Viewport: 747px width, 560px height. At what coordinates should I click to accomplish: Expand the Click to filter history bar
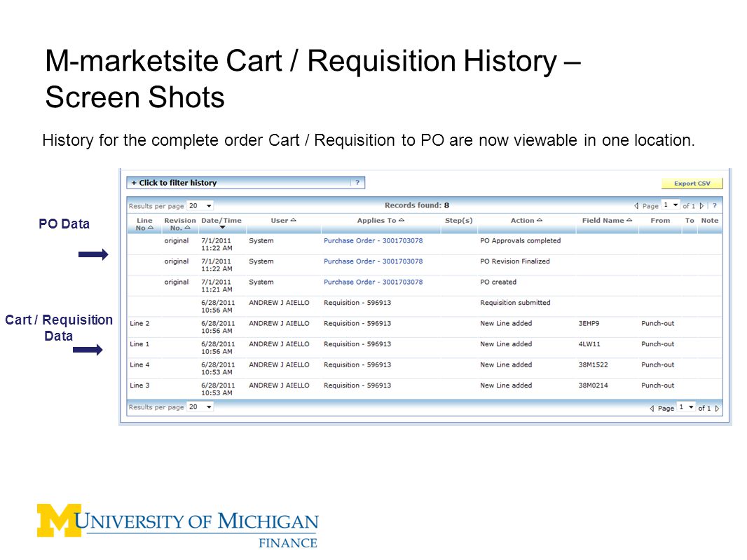coord(245,182)
